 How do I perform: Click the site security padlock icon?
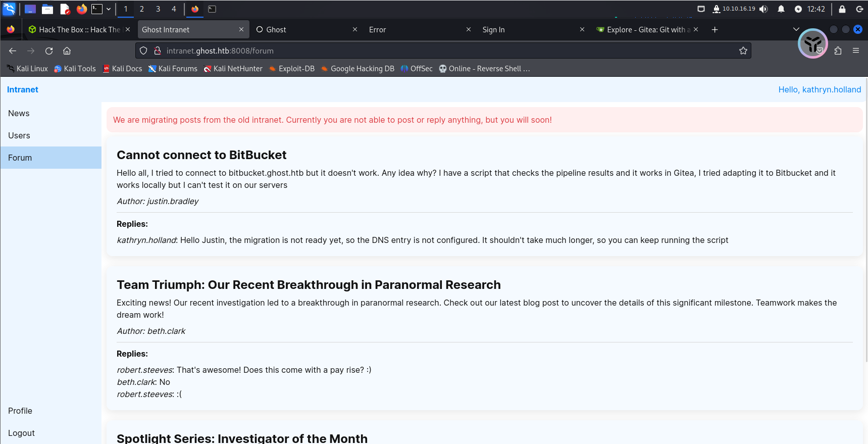coord(158,51)
